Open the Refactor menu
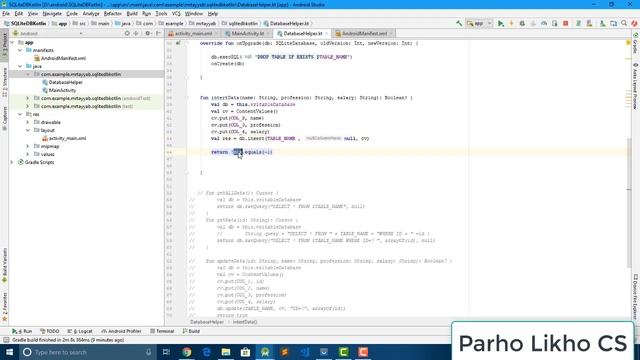Viewport: 640px width, 360px height. pyautogui.click(x=113, y=13)
